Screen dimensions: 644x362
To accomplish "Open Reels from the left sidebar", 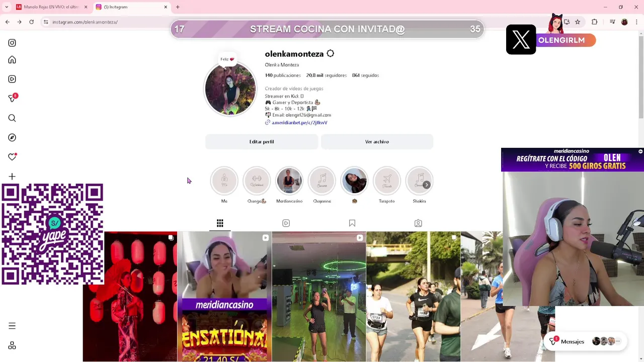I will (x=12, y=79).
